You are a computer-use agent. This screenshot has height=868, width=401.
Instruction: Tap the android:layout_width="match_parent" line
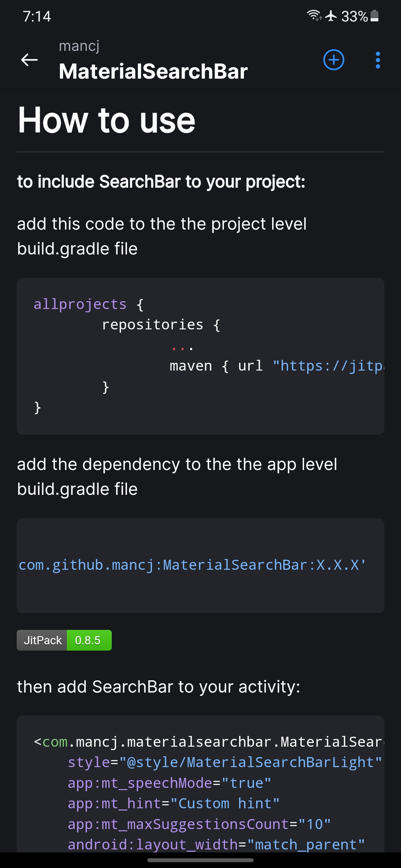tap(216, 845)
